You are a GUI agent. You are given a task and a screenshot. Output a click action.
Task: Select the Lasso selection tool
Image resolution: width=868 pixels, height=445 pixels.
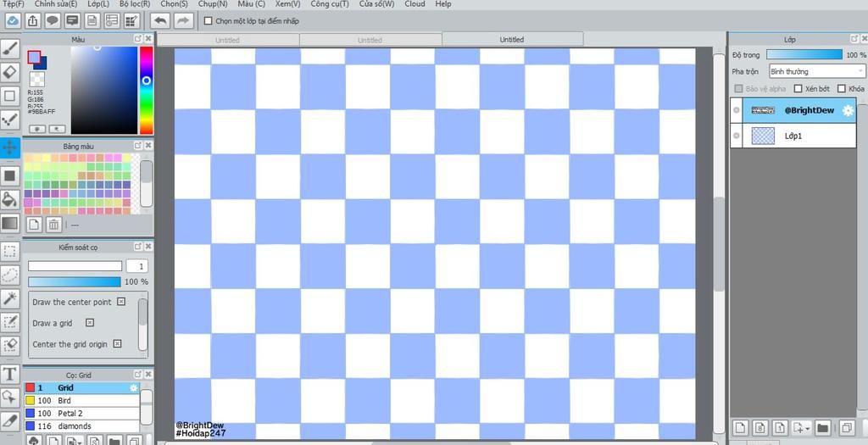(9, 275)
